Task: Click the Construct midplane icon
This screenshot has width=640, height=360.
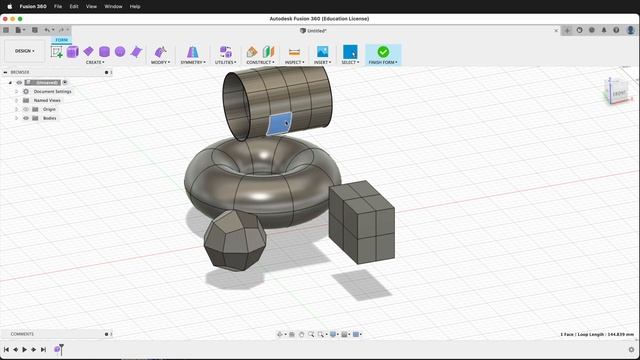Action: coord(268,52)
